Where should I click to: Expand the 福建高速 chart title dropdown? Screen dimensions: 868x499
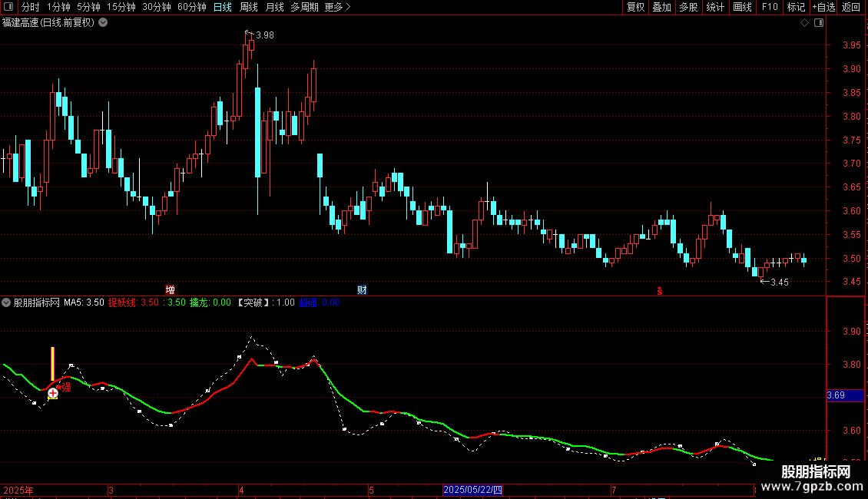103,23
